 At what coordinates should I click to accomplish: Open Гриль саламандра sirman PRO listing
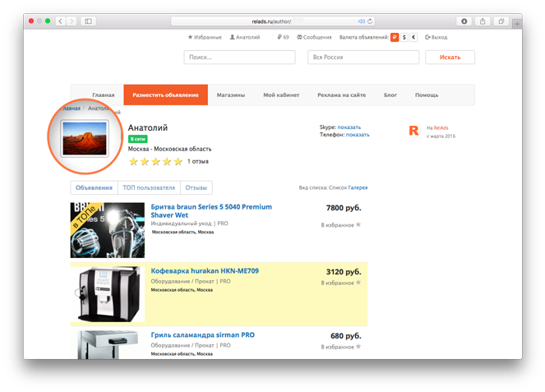(203, 335)
